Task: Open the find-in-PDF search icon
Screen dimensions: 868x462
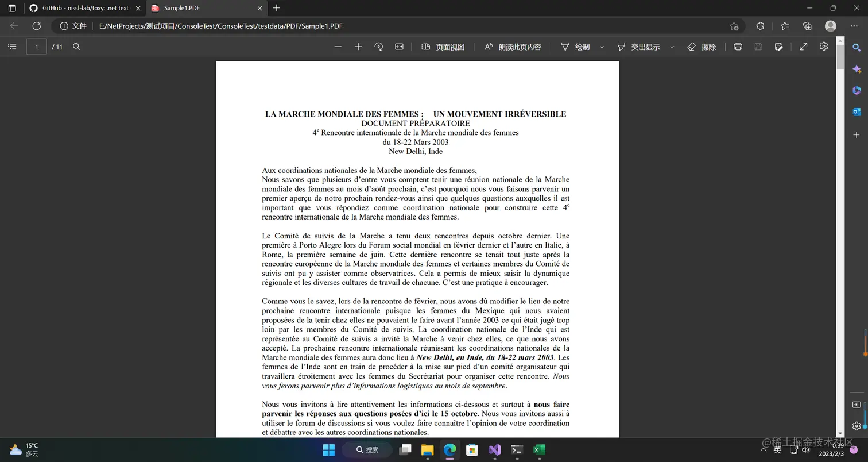Action: point(76,47)
